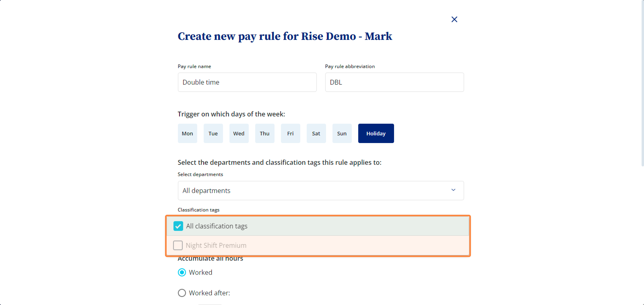
Task: Click the Pay rule abbreviation field
Action: pyautogui.click(x=394, y=82)
